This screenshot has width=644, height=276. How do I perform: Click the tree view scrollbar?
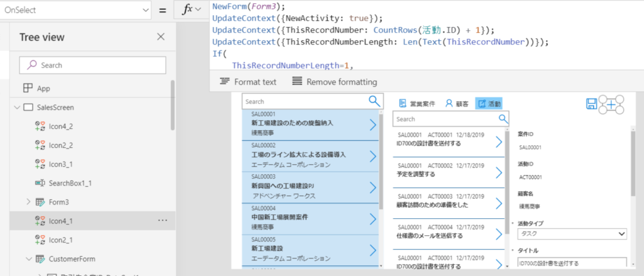(x=172, y=105)
